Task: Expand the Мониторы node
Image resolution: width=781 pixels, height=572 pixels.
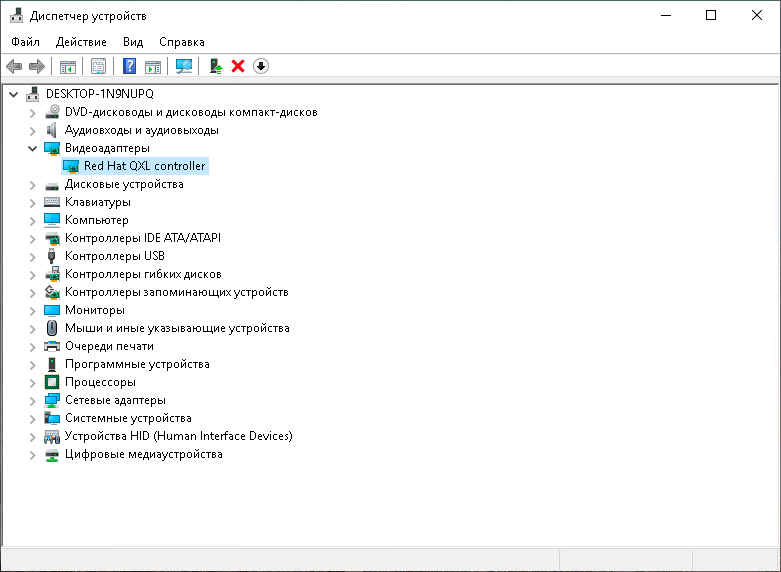Action: 32,310
